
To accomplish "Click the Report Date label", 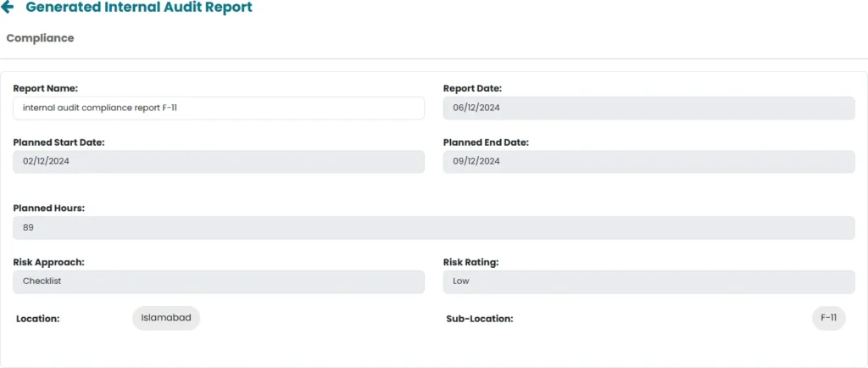I will [x=472, y=88].
